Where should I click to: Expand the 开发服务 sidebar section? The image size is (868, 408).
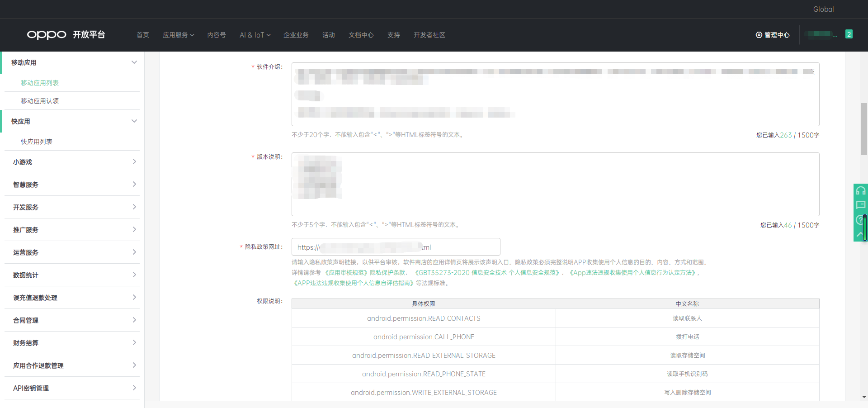(72, 207)
